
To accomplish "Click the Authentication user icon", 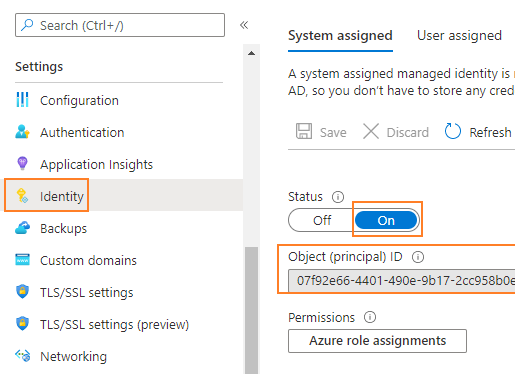I will click(22, 132).
